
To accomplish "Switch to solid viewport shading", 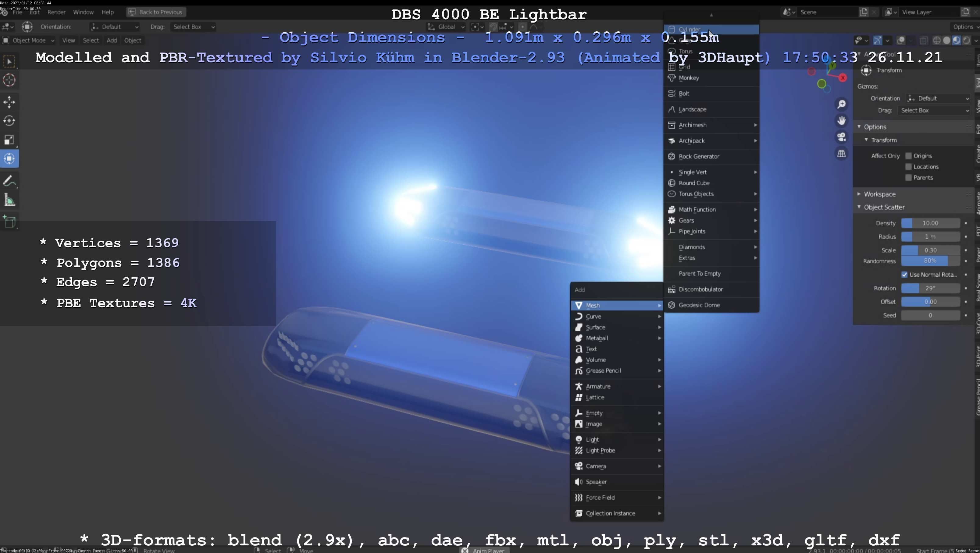I will coord(946,40).
